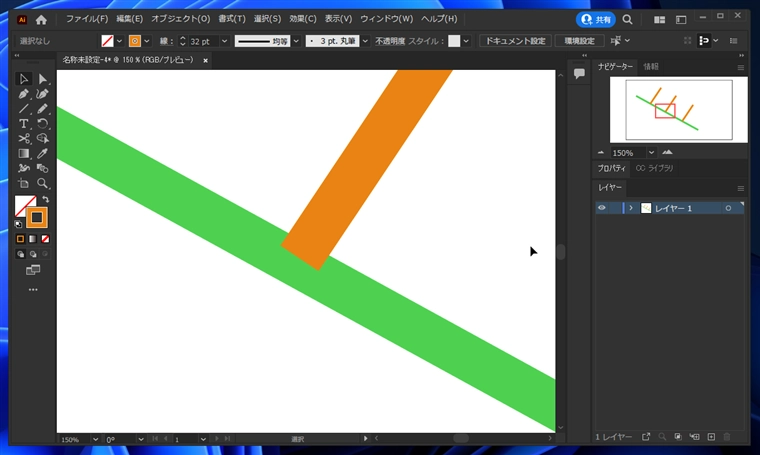Open the stroke color dropdown arrow

click(147, 41)
